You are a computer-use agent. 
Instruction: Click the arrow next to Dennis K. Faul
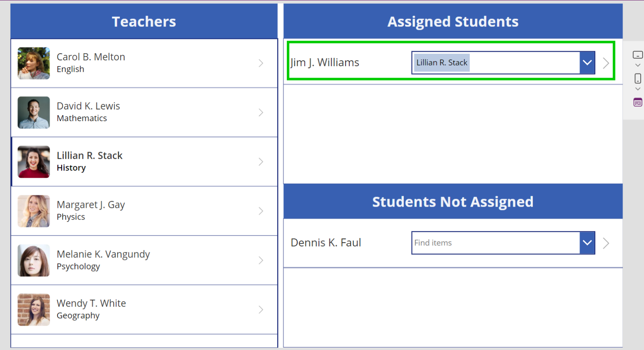pyautogui.click(x=605, y=243)
